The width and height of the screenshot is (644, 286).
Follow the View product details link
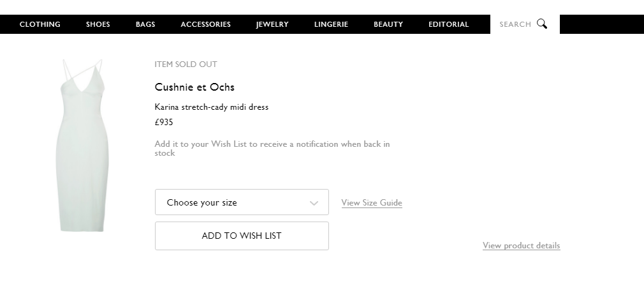[x=521, y=246]
